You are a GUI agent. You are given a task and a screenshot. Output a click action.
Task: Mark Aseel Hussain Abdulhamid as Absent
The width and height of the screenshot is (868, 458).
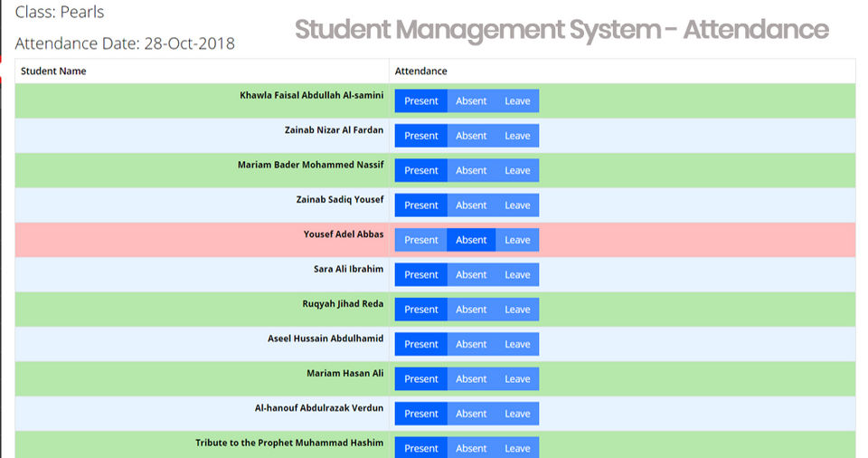(471, 344)
